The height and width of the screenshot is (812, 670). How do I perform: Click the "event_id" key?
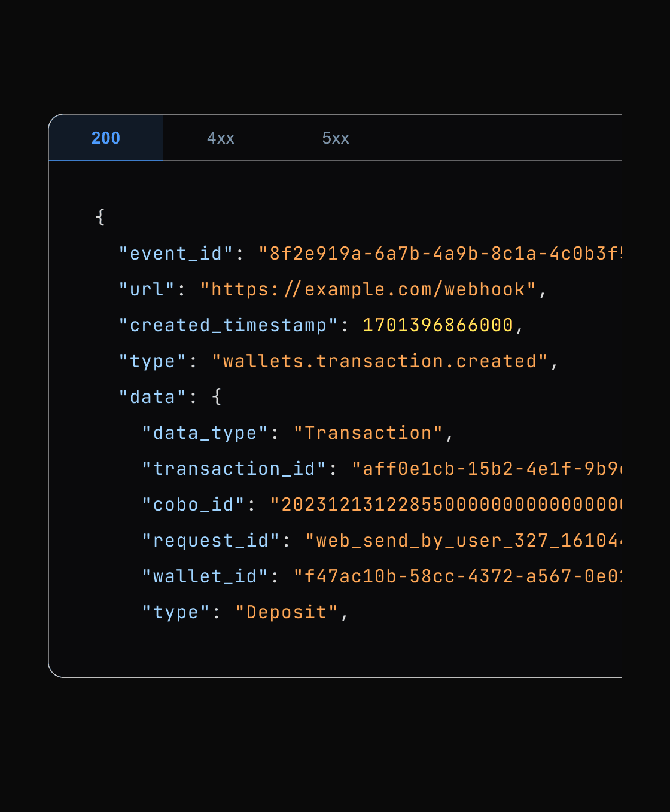pyautogui.click(x=175, y=254)
